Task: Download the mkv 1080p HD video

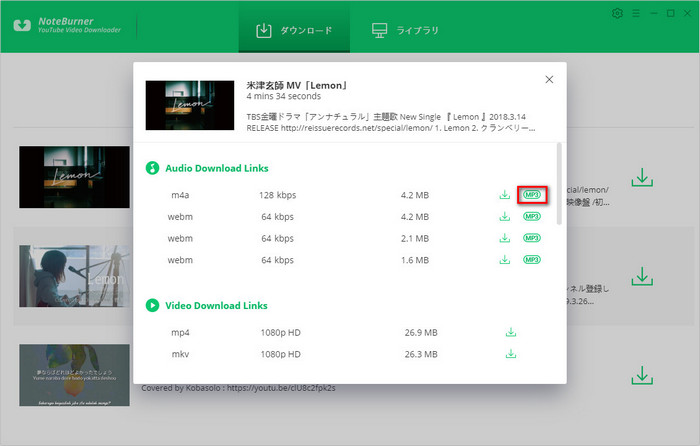Action: 511,354
